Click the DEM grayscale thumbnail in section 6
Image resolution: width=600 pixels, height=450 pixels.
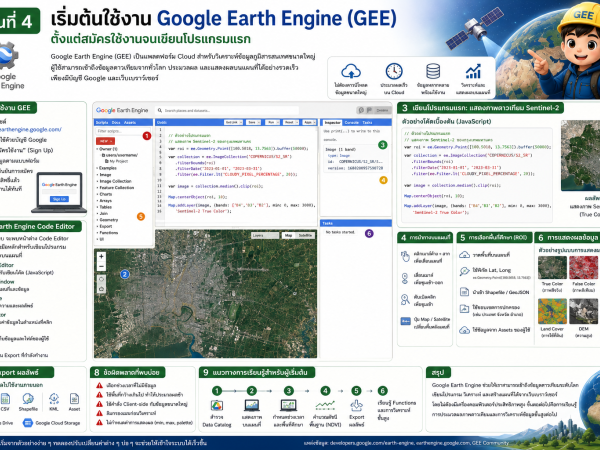click(x=583, y=311)
